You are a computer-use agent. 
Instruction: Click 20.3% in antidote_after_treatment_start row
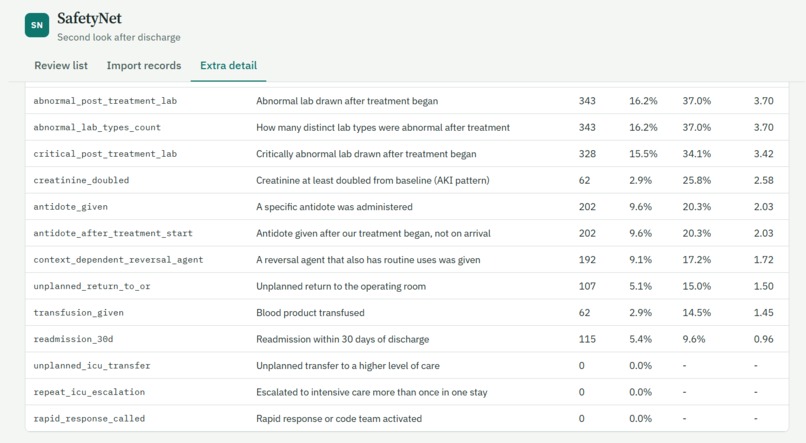click(x=697, y=233)
